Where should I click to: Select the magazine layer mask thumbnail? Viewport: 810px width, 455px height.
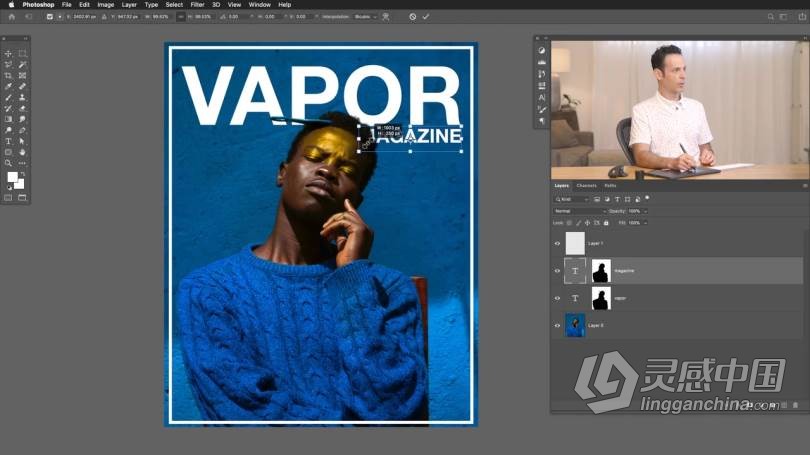[601, 270]
